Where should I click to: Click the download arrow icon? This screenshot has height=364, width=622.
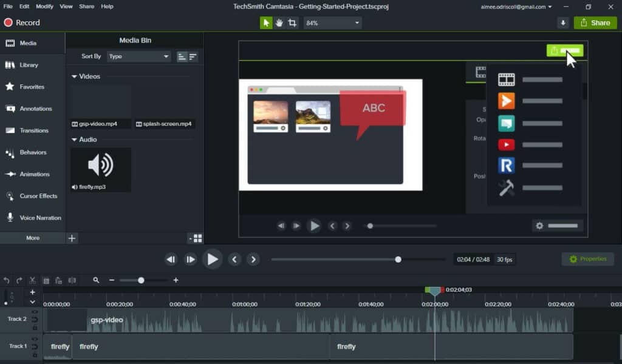(x=563, y=22)
